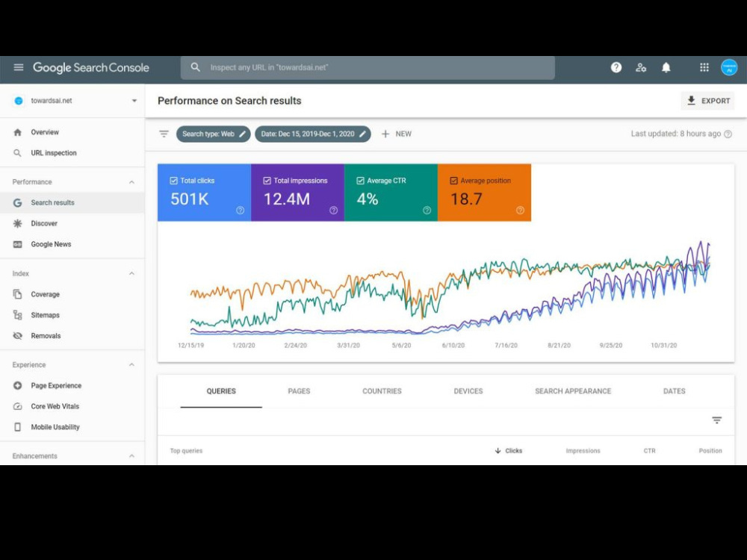Image resolution: width=747 pixels, height=560 pixels.
Task: Show help for Total clicks metric
Action: 240,210
